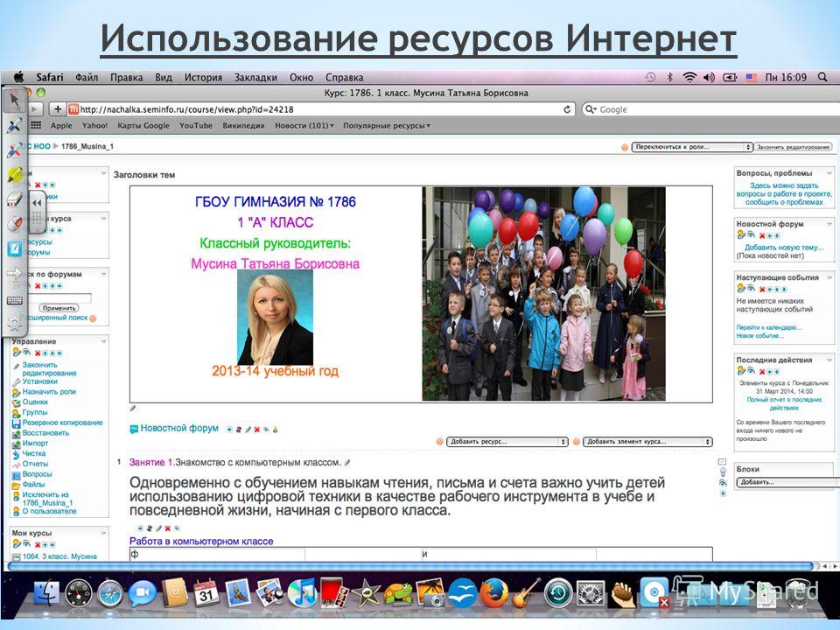The width and height of the screenshot is (840, 630).
Task: Click the Применить button in forum search
Action: click(59, 308)
